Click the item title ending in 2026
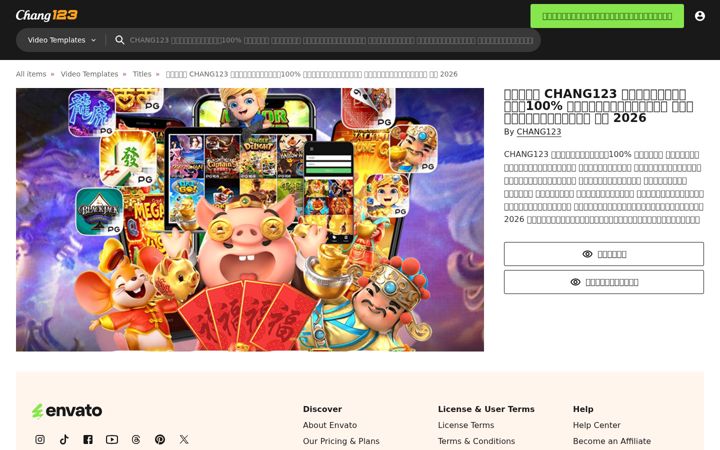The width and height of the screenshot is (720, 450). [598, 106]
